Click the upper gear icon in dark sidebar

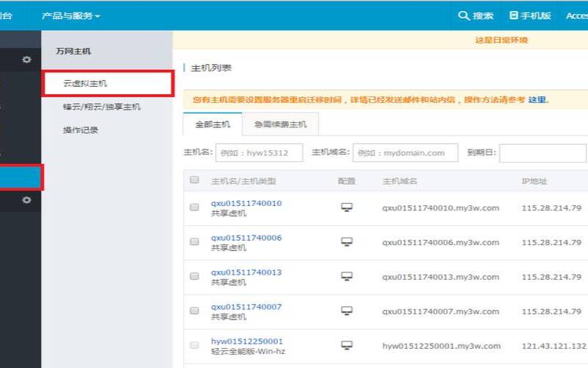click(26, 60)
